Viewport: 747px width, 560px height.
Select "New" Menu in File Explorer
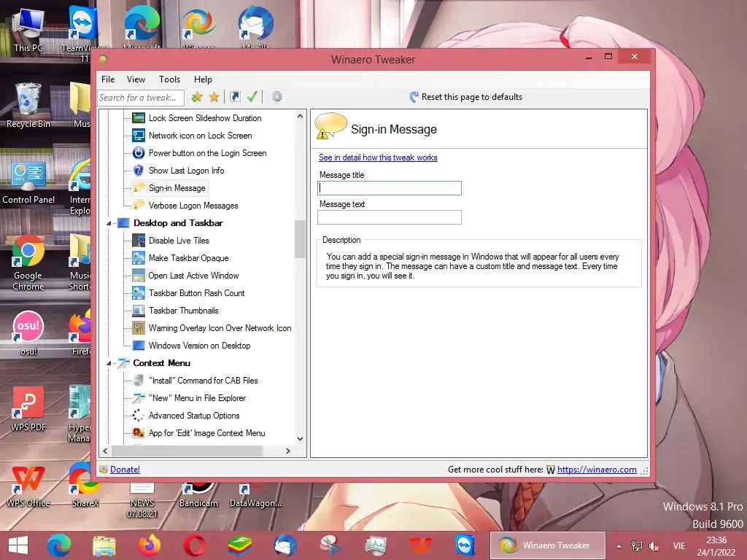[x=197, y=398]
